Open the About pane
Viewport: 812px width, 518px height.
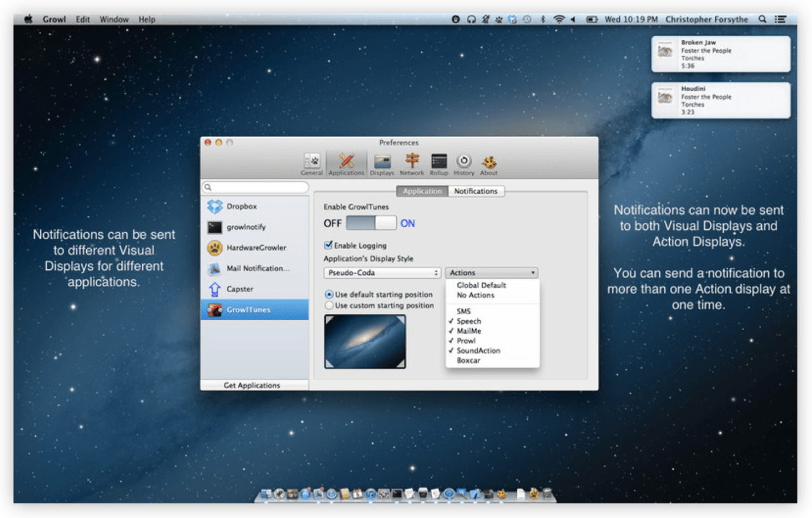pyautogui.click(x=488, y=164)
